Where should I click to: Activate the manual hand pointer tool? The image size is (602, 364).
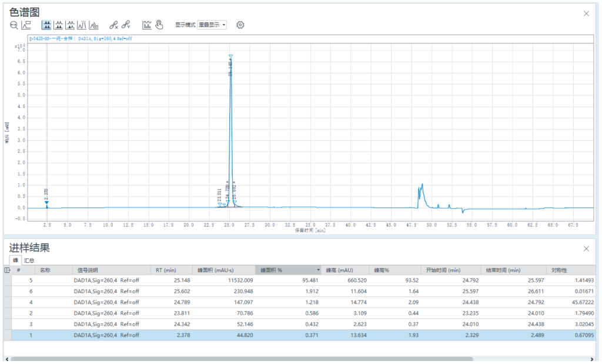(159, 25)
